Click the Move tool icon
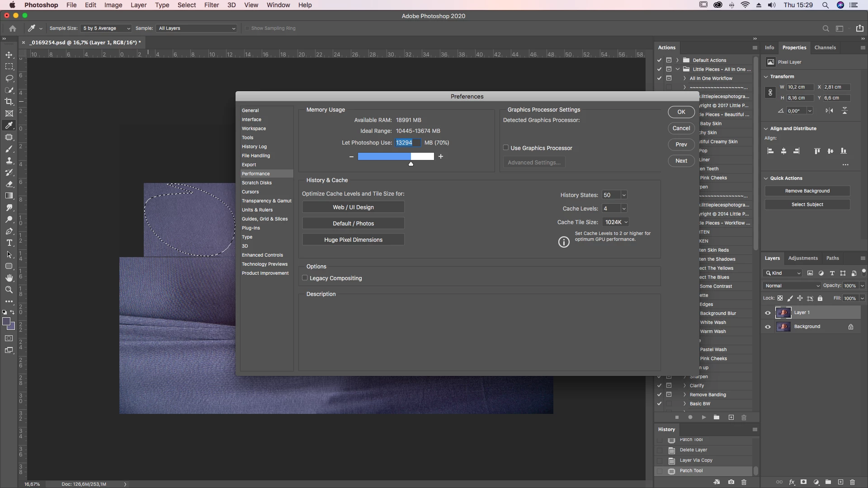The width and height of the screenshot is (868, 488). click(x=9, y=55)
